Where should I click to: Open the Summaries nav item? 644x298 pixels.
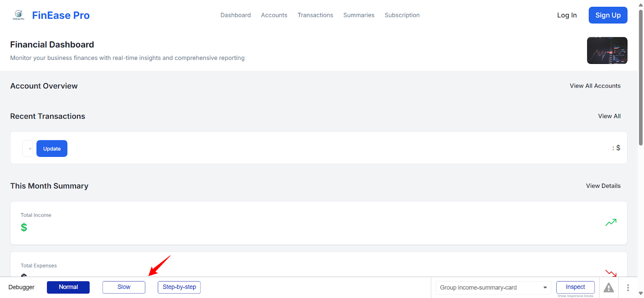[359, 15]
